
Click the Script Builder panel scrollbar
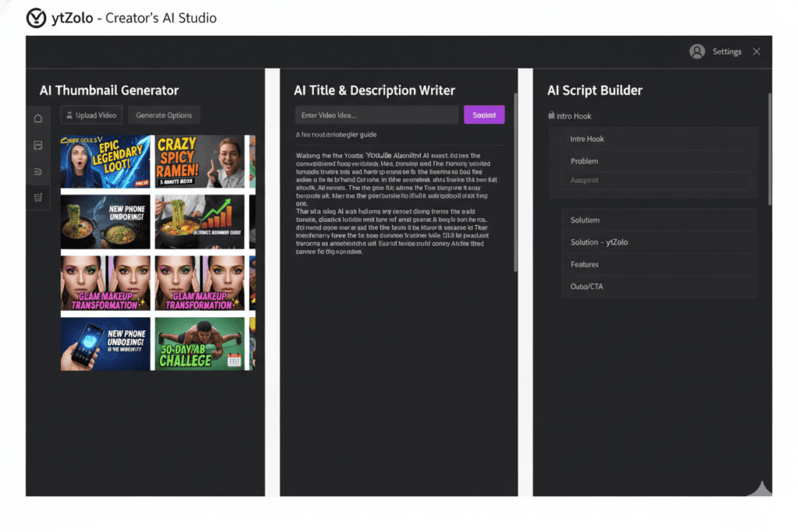pyautogui.click(x=769, y=149)
